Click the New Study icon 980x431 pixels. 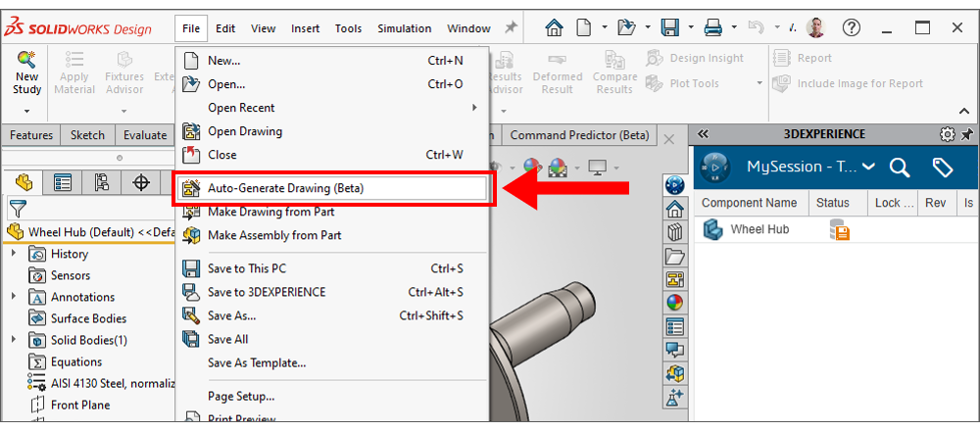pos(26,61)
